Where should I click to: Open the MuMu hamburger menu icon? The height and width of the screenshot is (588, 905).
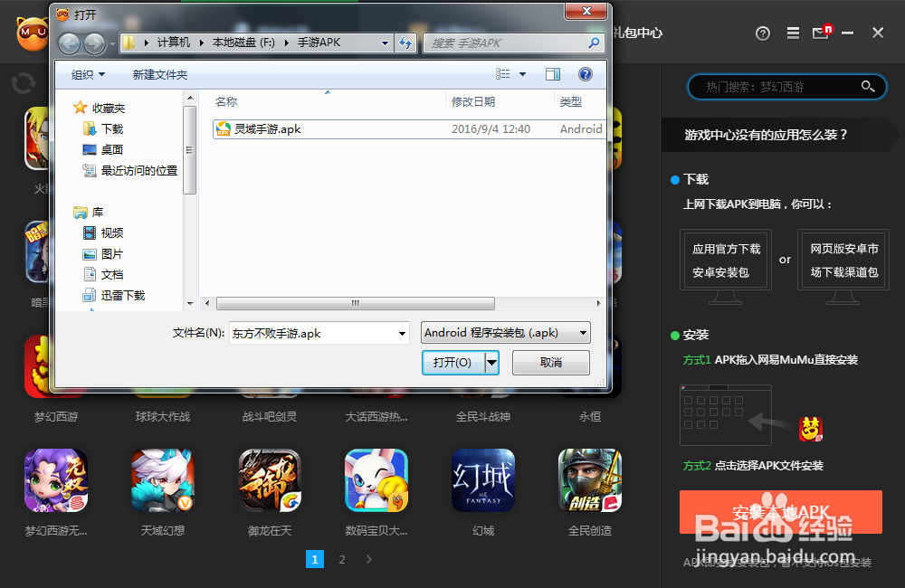click(x=793, y=33)
